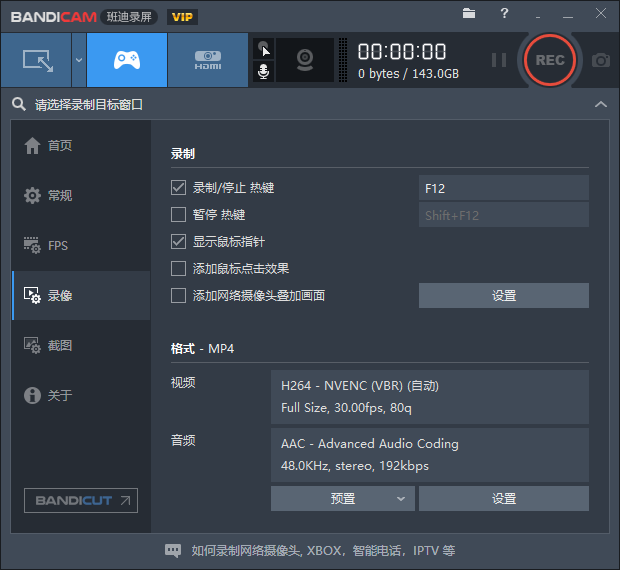Open the 预置 presets dropdown

point(343,499)
